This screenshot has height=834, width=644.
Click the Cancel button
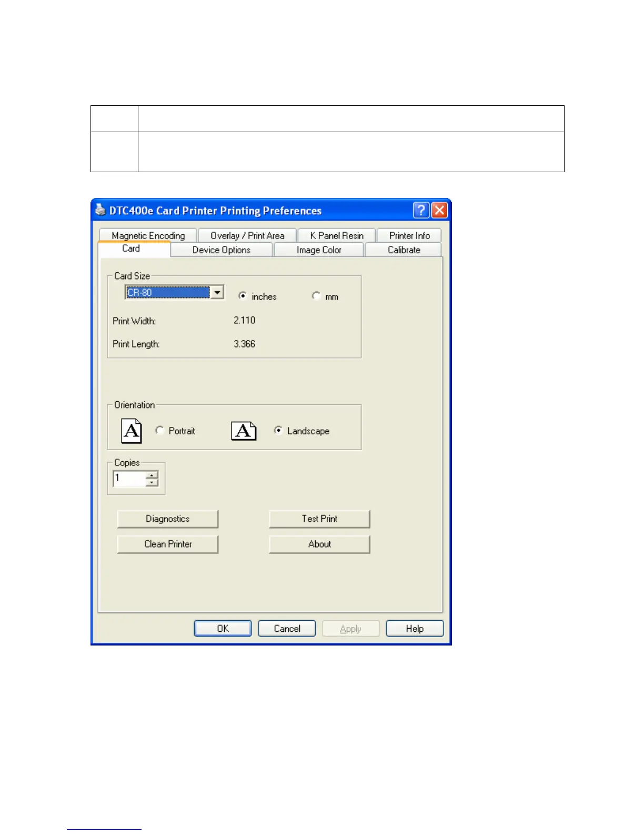[287, 628]
